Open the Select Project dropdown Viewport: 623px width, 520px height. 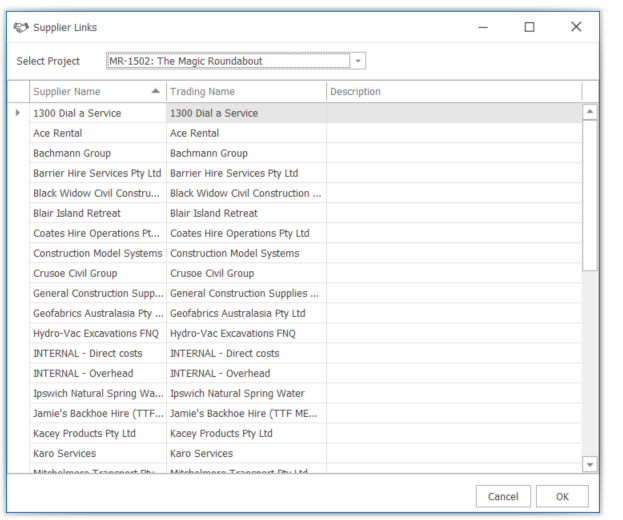[358, 61]
